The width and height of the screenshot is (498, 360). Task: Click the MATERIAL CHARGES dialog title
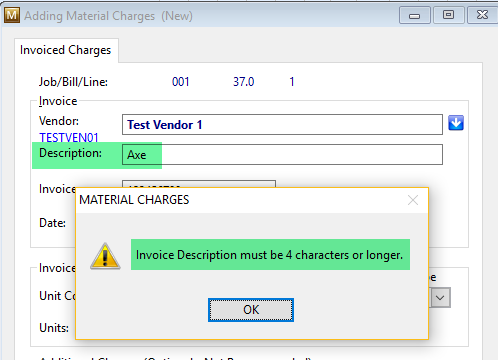(x=134, y=200)
